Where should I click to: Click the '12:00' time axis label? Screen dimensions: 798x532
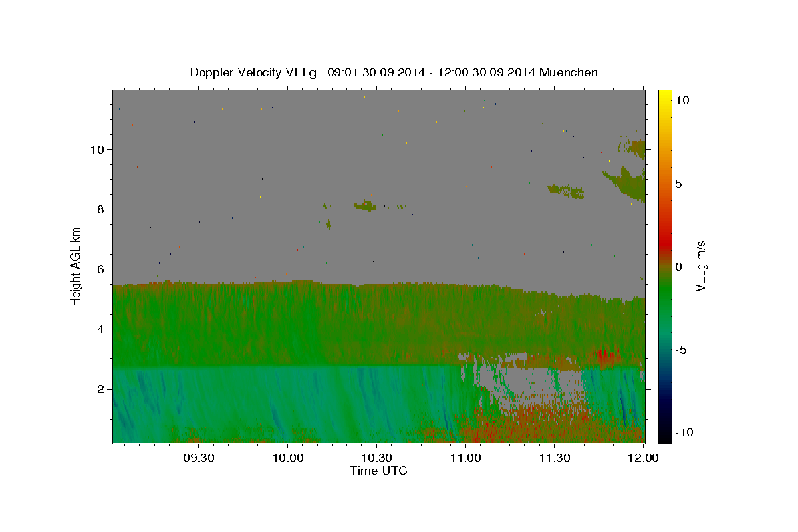pos(643,458)
